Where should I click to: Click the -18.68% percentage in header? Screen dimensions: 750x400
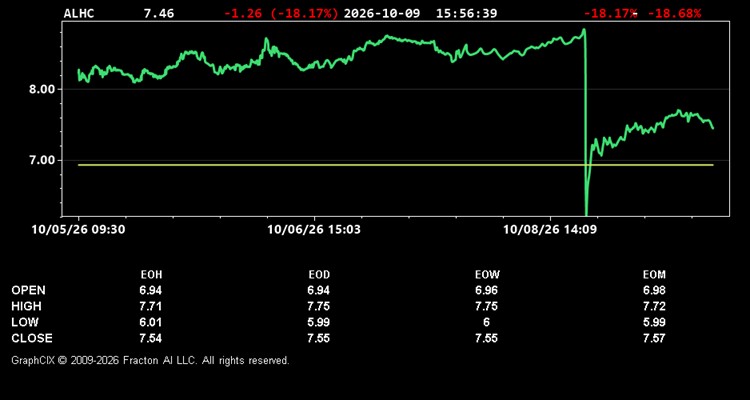coord(674,13)
